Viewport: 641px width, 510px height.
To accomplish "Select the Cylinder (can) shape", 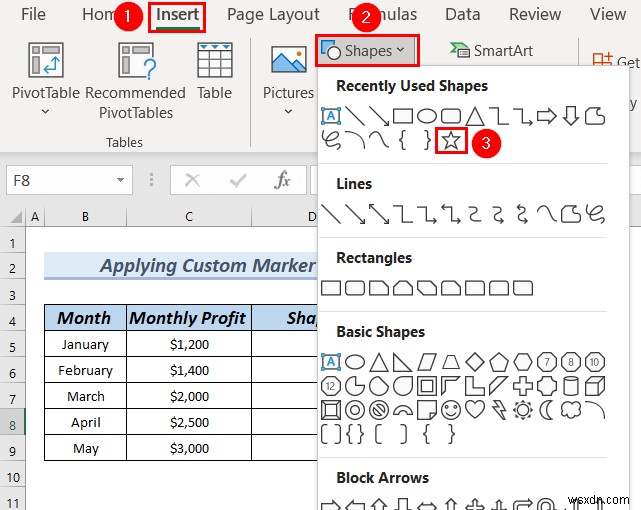I will click(x=571, y=386).
